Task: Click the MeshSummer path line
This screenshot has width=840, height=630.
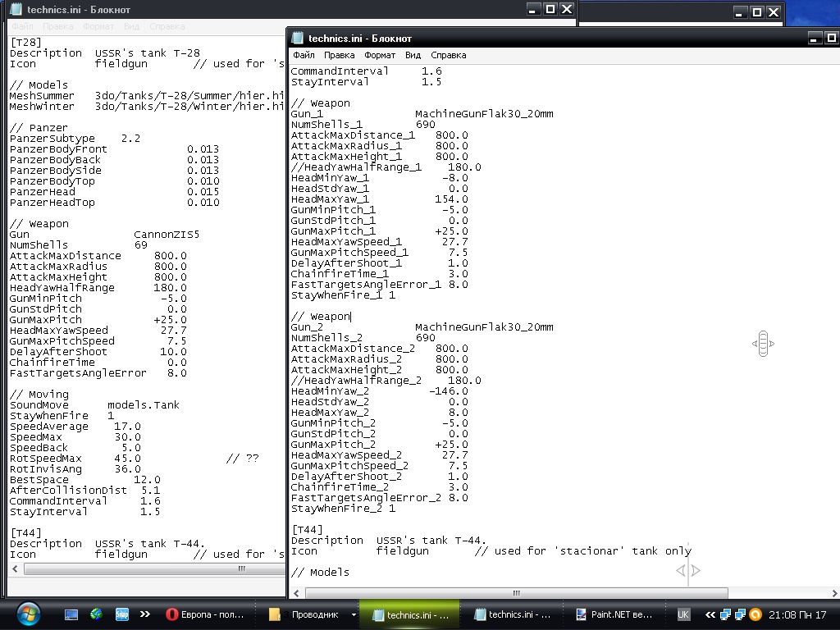Action: coord(147,96)
